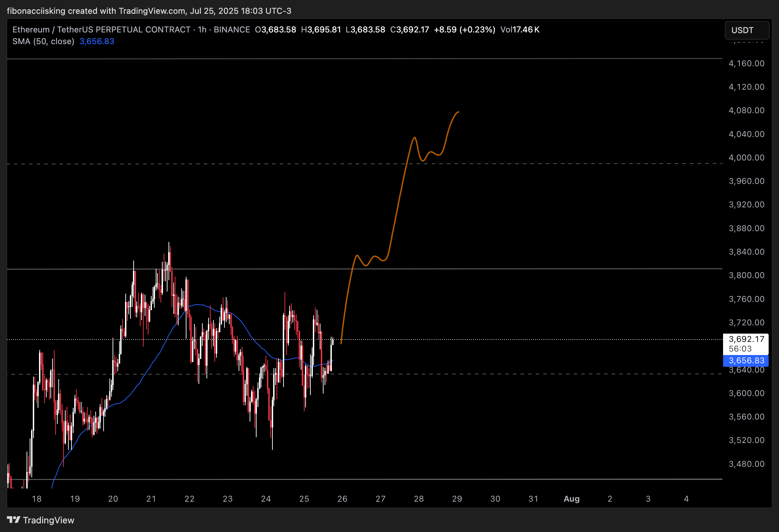
Task: Click the 3,920.00 price axis label
Action: coord(747,205)
